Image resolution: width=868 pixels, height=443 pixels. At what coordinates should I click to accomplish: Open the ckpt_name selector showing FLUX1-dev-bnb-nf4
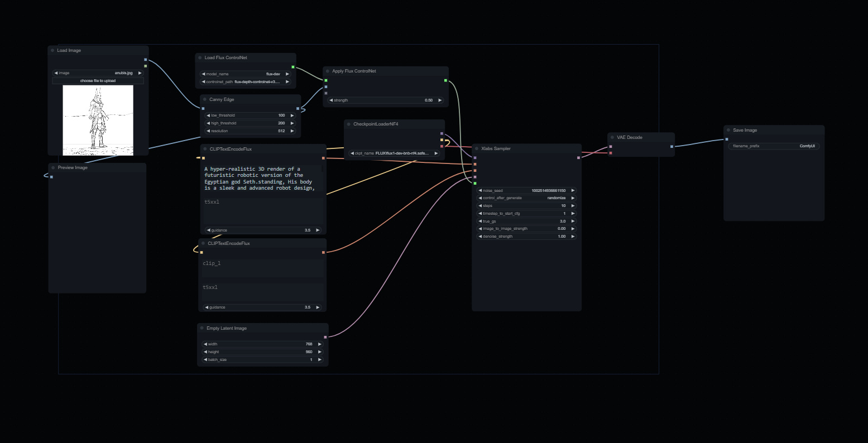point(394,153)
